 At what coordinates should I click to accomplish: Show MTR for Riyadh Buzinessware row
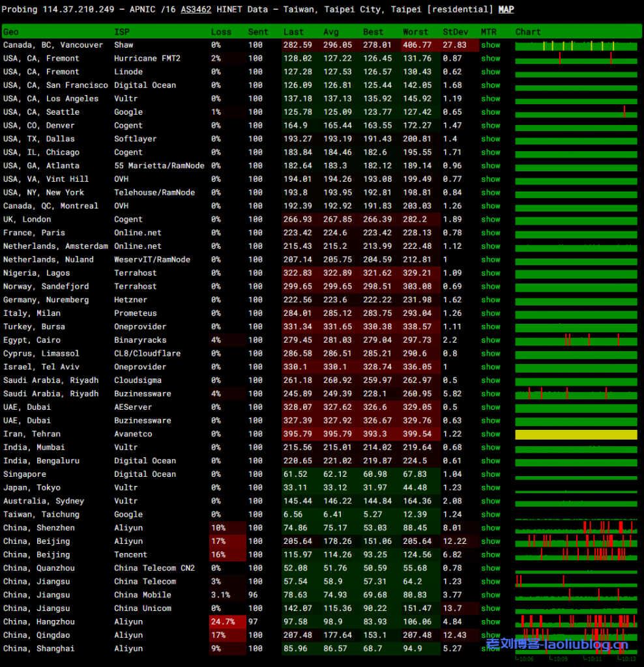[x=491, y=393]
